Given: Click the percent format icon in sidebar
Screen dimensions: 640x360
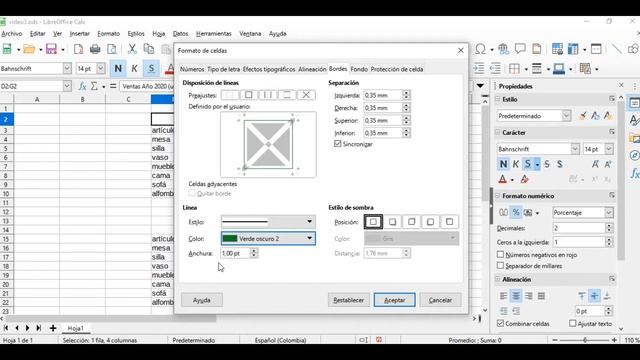Looking at the screenshot, I should click(516, 213).
